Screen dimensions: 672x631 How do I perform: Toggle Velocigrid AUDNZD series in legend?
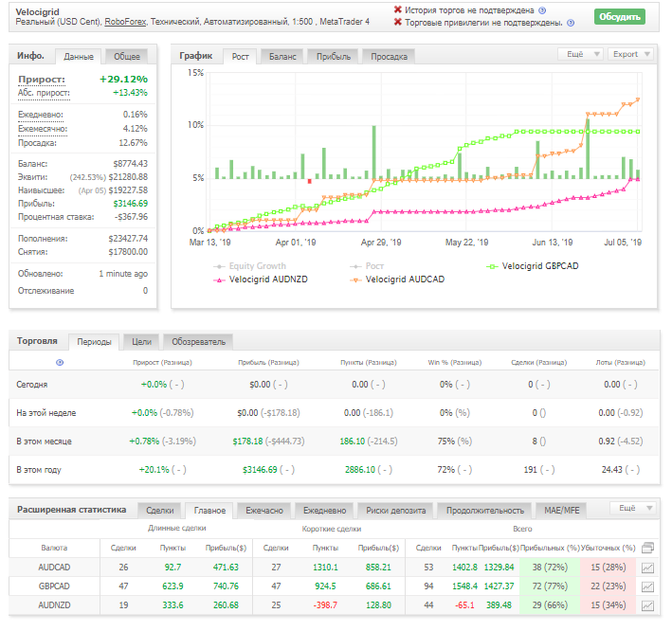tap(260, 279)
